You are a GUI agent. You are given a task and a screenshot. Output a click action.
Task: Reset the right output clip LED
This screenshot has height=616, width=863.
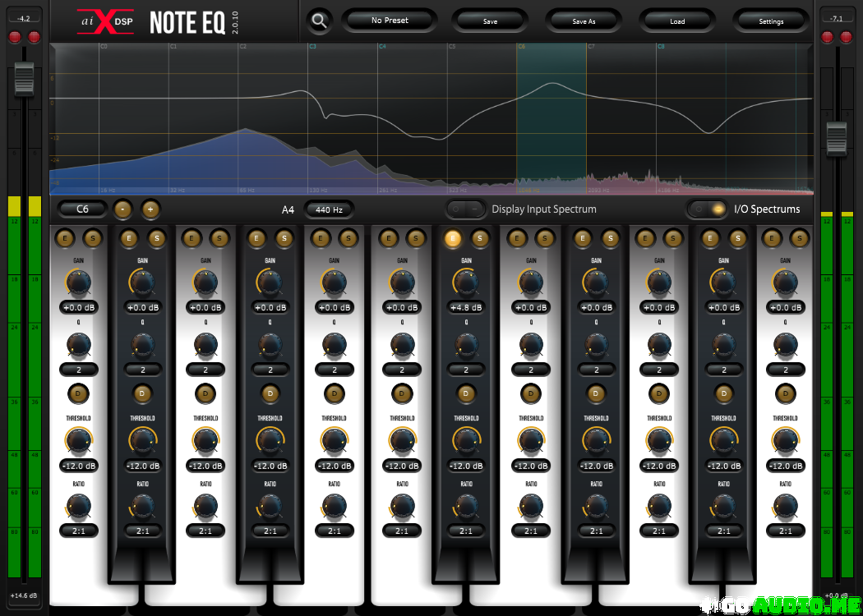point(847,37)
